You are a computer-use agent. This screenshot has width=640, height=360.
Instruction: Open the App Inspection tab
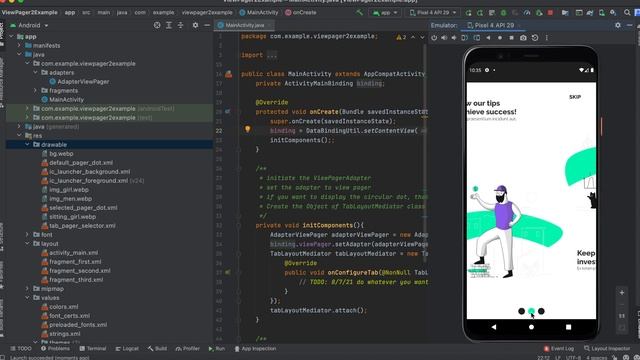point(255,349)
